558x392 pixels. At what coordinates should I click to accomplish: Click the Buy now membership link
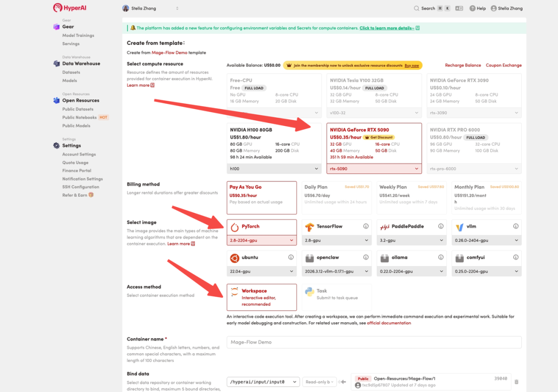411,66
